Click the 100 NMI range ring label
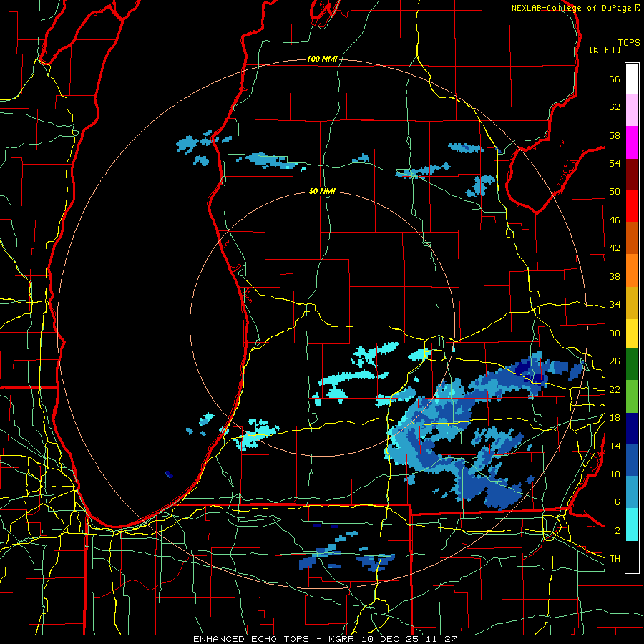644x644 pixels. [x=322, y=59]
